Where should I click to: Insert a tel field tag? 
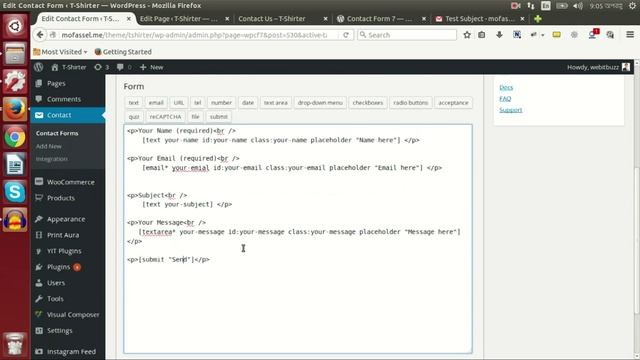pos(198,103)
